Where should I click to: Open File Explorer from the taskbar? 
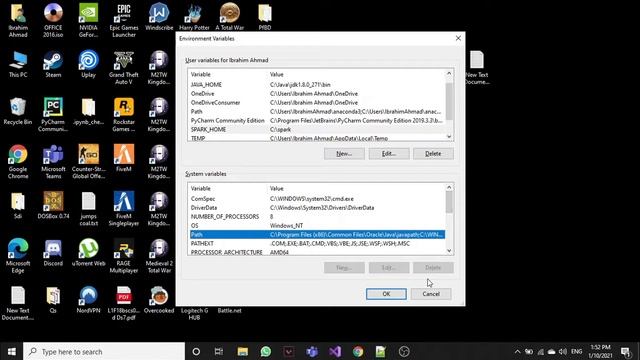pyautogui.click(x=242, y=351)
